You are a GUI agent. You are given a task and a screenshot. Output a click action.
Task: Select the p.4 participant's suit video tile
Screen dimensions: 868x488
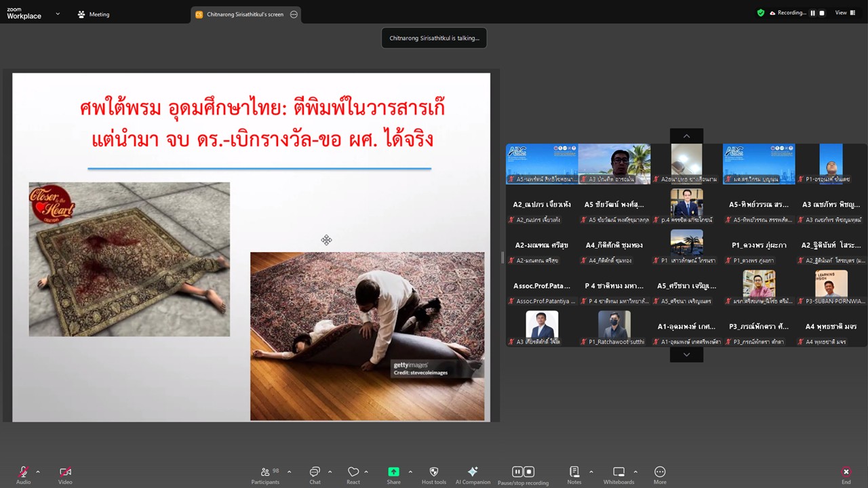(x=686, y=205)
